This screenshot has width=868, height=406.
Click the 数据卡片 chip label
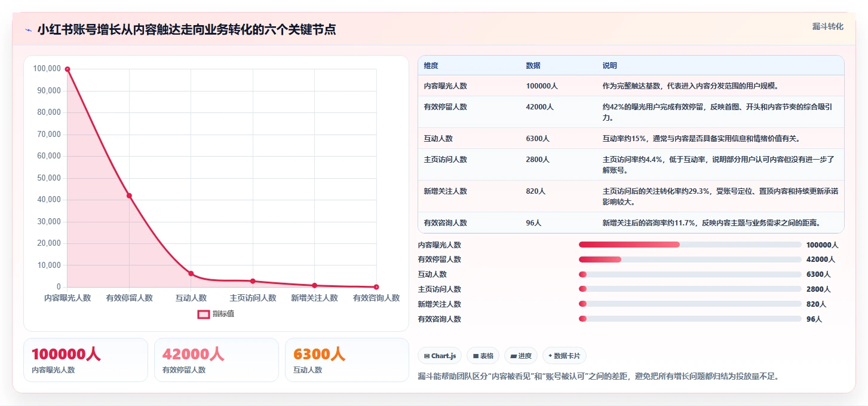tap(567, 356)
